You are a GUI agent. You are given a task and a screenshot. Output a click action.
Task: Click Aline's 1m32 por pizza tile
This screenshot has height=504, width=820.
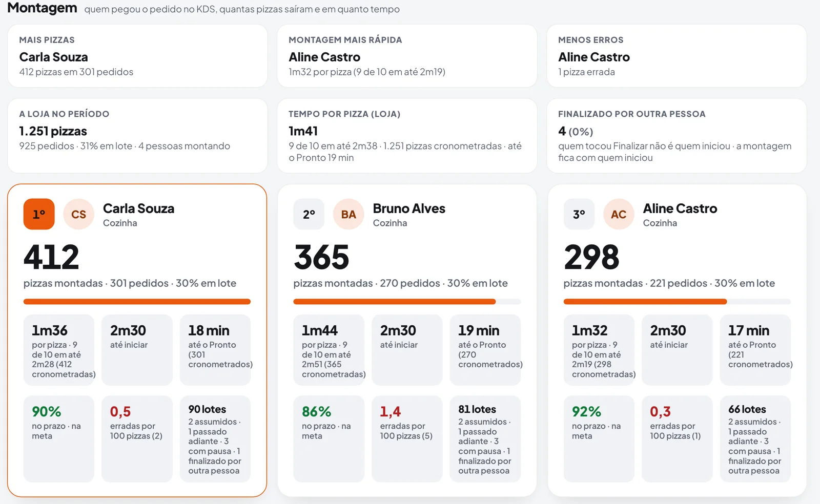599,350
